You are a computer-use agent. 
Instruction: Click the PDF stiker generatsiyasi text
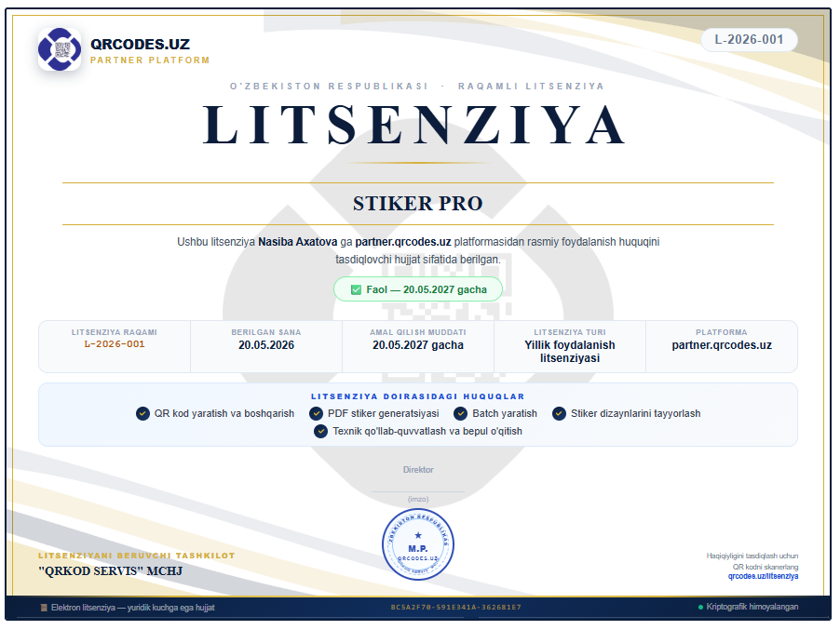click(x=383, y=414)
